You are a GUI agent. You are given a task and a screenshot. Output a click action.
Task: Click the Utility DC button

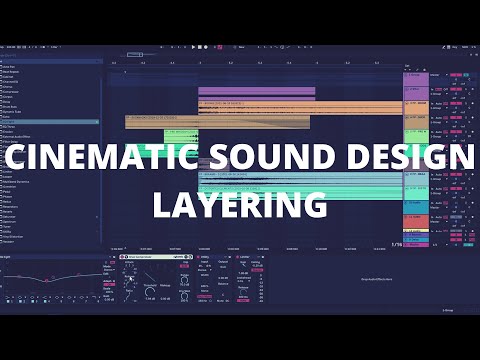[227, 301]
